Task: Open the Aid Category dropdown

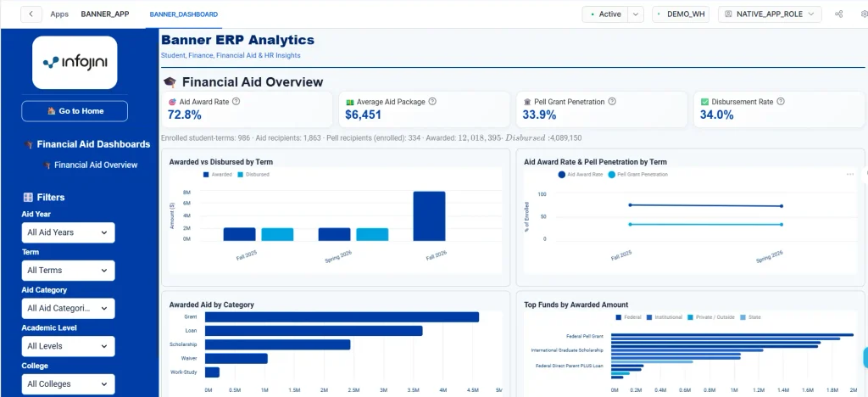Action: [68, 309]
